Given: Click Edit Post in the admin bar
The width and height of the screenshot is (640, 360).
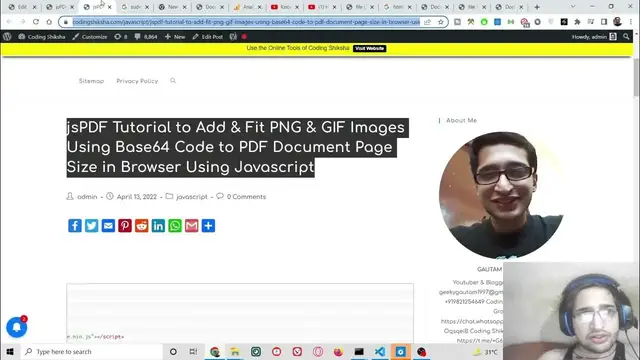Looking at the screenshot, I should tap(208, 37).
